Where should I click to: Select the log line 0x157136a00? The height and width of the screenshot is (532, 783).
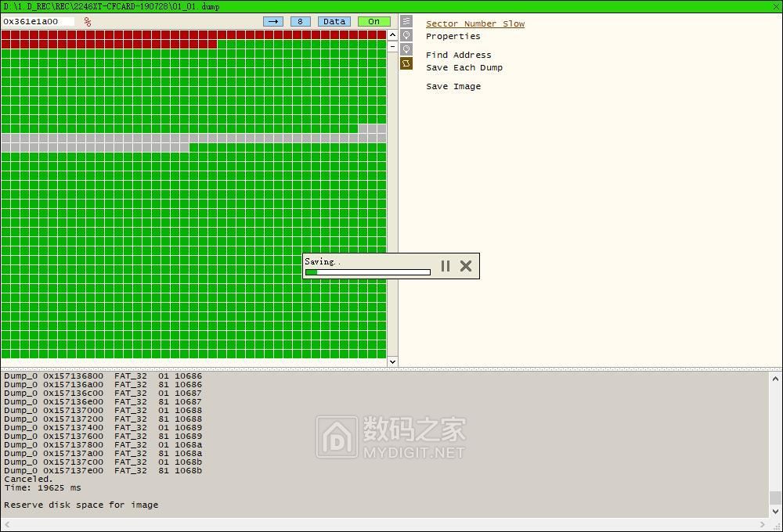103,384
